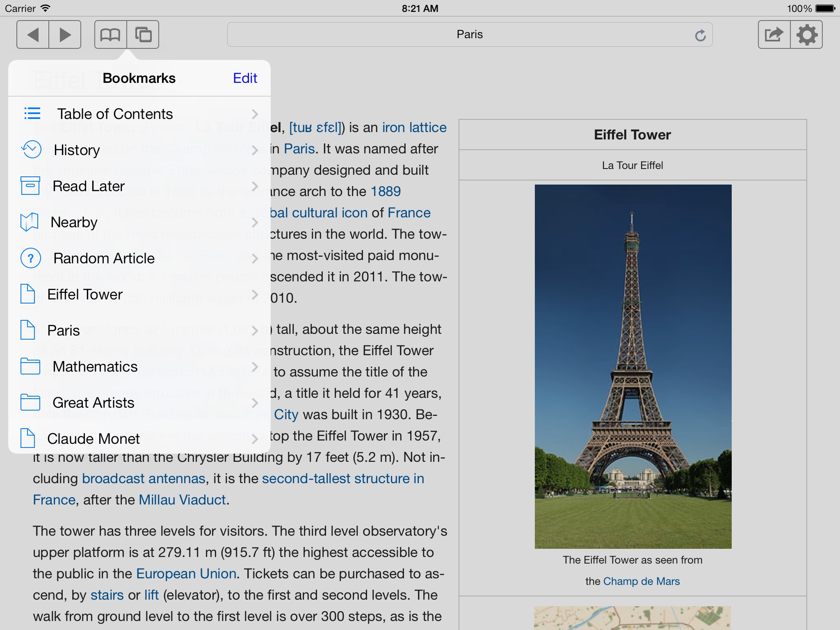Open the Claude Monet bookmark
This screenshot has height=630, width=840.
tap(139, 438)
